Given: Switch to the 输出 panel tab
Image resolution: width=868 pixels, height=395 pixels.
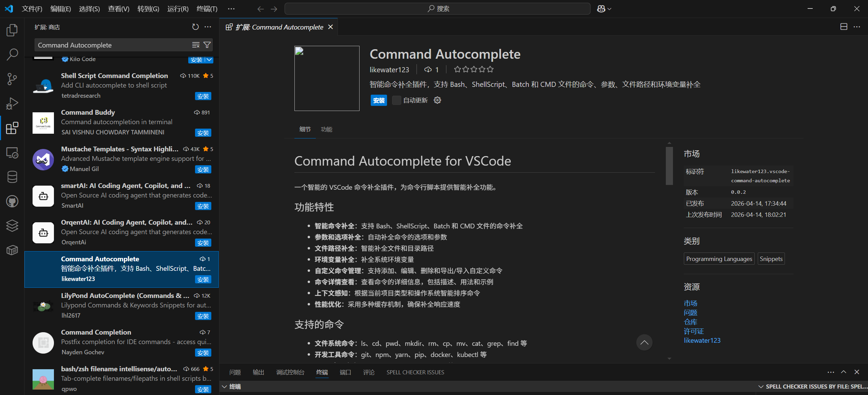Looking at the screenshot, I should (x=258, y=372).
